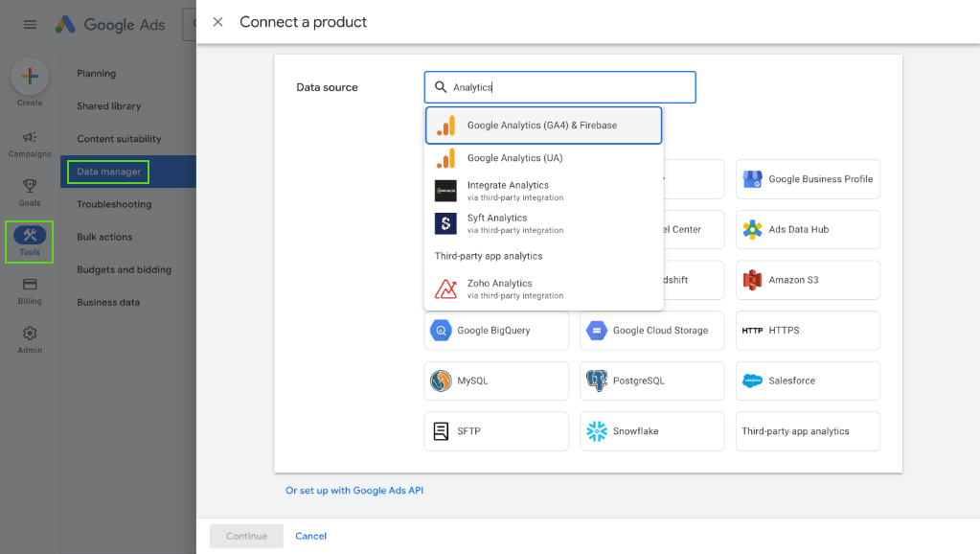Image resolution: width=980 pixels, height=554 pixels.
Task: Select the Google Cloud Storage card
Action: (651, 330)
